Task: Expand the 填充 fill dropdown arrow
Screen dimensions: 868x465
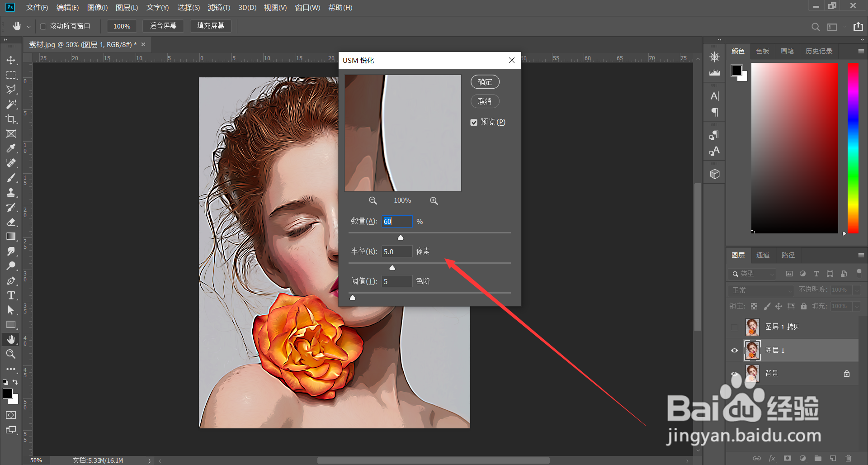Action: point(856,306)
